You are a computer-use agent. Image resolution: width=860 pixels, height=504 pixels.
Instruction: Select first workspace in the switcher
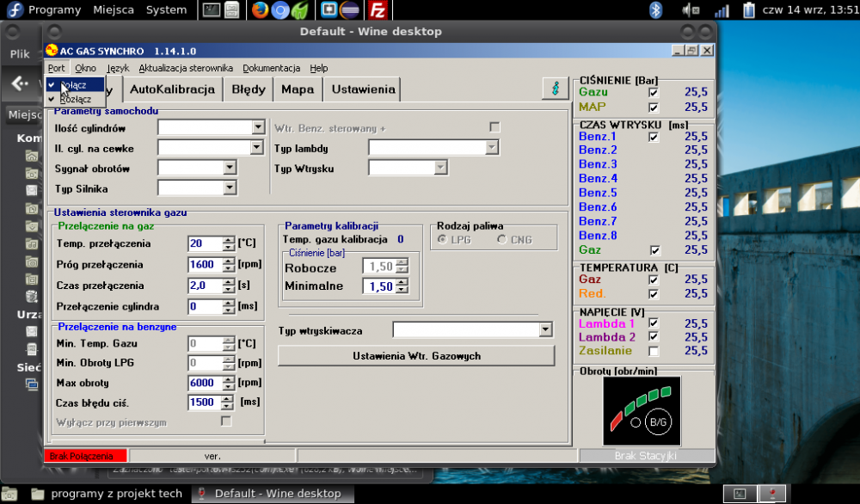point(739,494)
